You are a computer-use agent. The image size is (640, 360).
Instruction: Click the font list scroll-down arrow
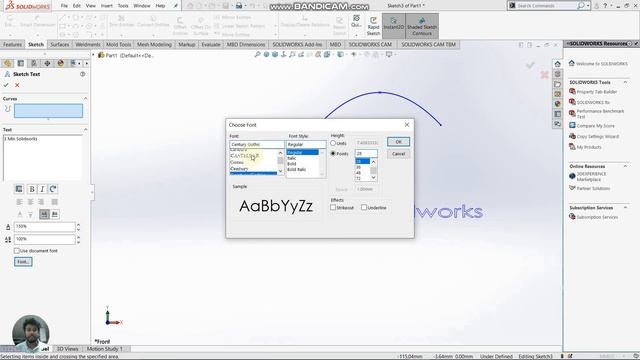(x=280, y=171)
